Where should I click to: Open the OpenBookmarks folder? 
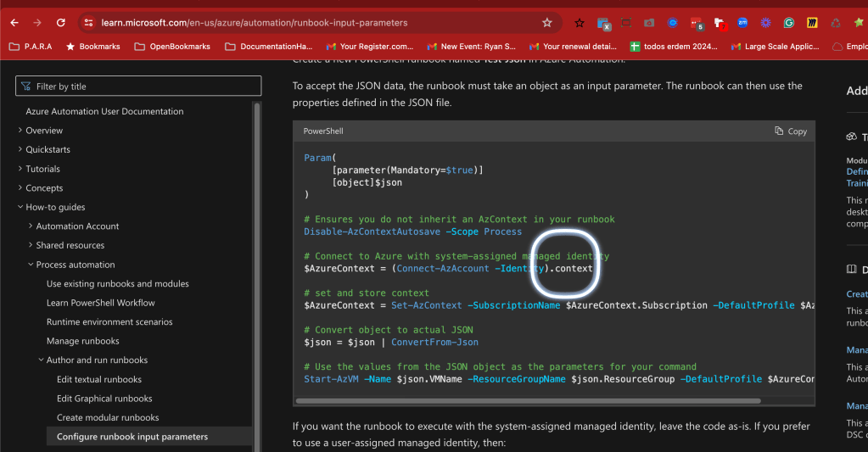click(172, 47)
